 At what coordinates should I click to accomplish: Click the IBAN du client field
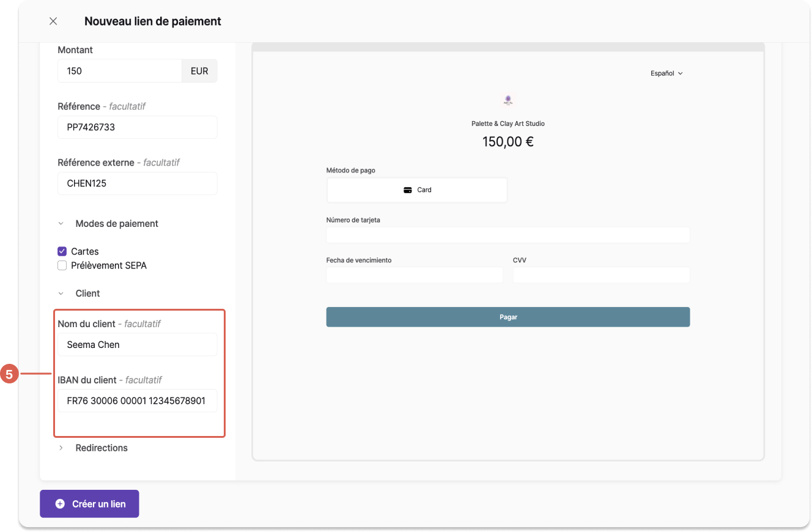[138, 401]
